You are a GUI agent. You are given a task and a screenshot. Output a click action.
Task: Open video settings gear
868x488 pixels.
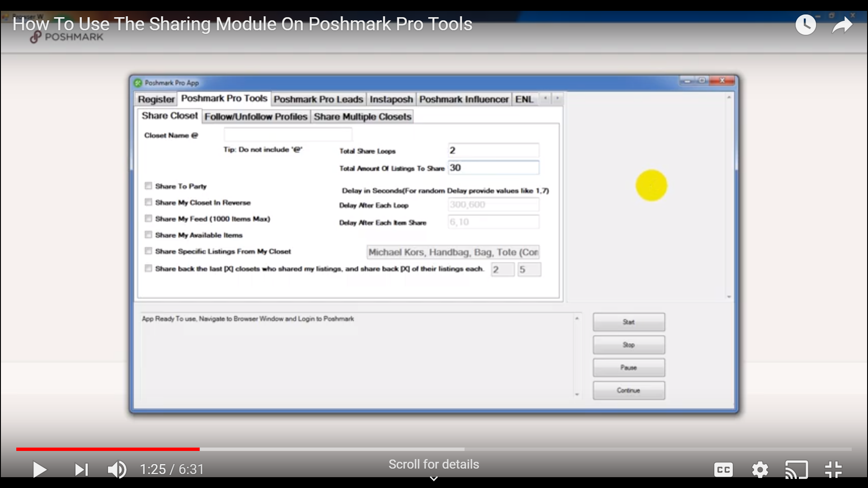[x=760, y=469]
